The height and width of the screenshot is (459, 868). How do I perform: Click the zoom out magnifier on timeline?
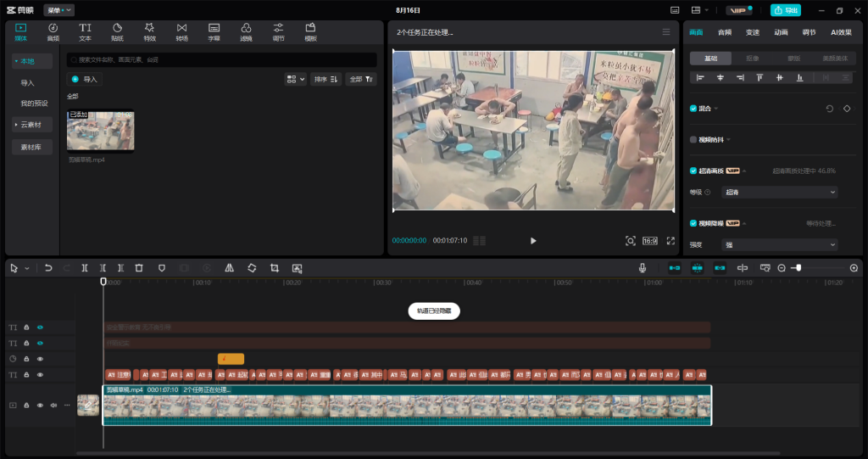click(x=782, y=268)
